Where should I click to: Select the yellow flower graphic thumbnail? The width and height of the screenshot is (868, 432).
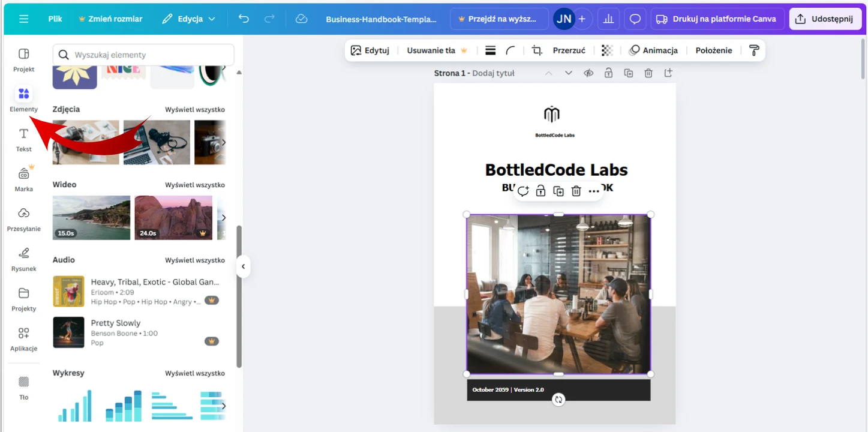tap(75, 77)
